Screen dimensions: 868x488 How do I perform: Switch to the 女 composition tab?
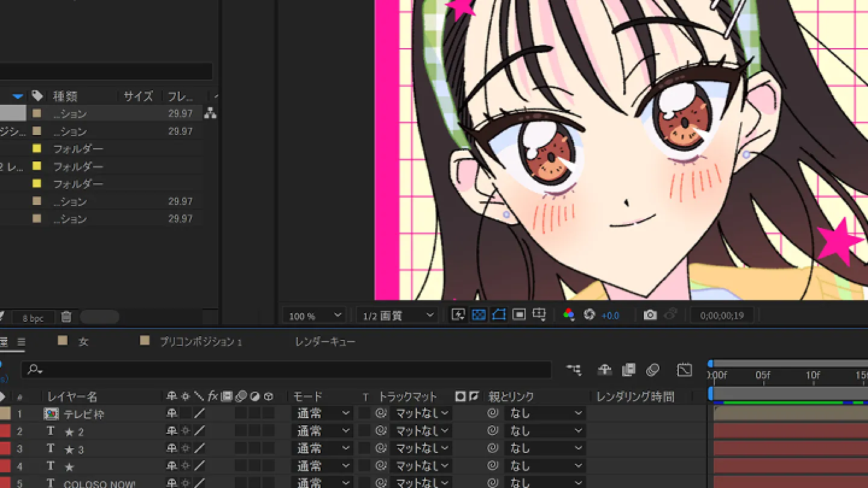click(83, 342)
